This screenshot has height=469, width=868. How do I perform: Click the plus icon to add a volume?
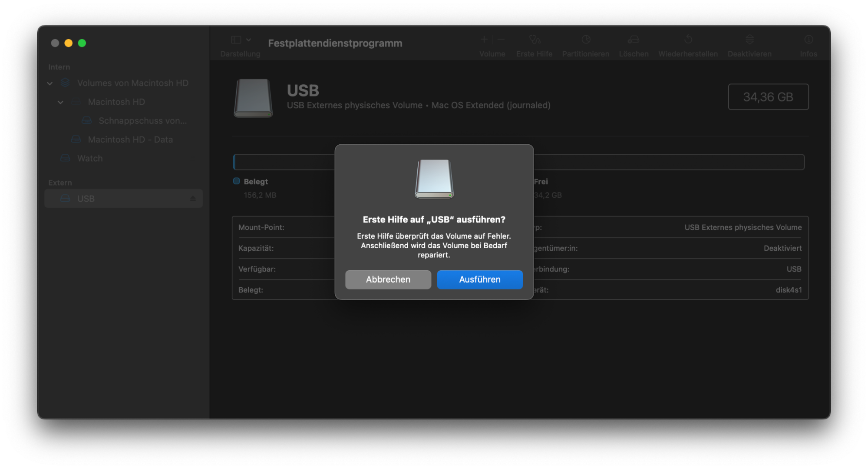click(484, 39)
